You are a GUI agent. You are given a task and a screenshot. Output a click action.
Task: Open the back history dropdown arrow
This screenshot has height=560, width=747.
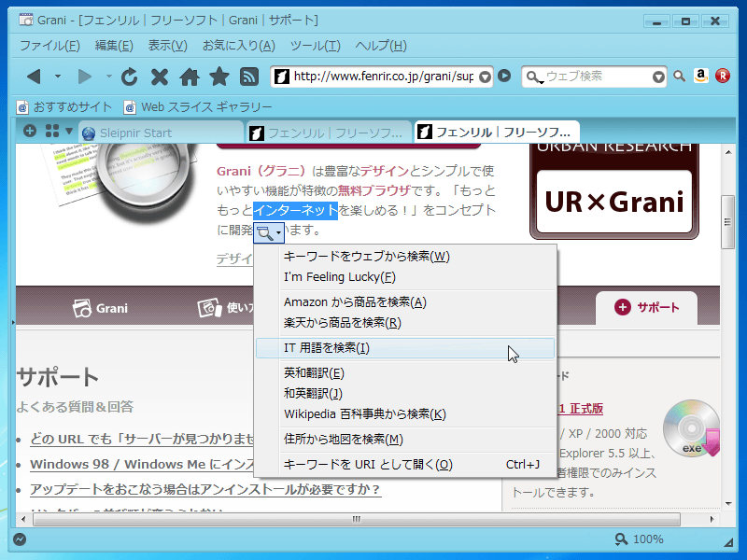pos(58,77)
